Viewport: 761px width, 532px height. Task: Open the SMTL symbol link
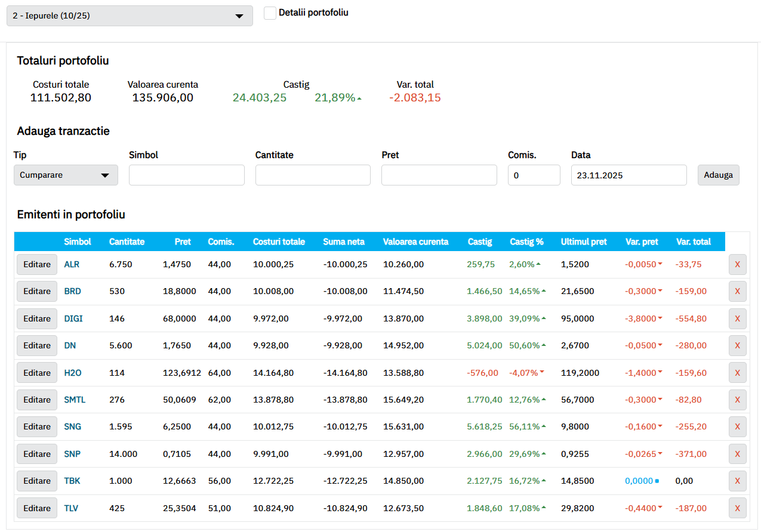click(75, 400)
